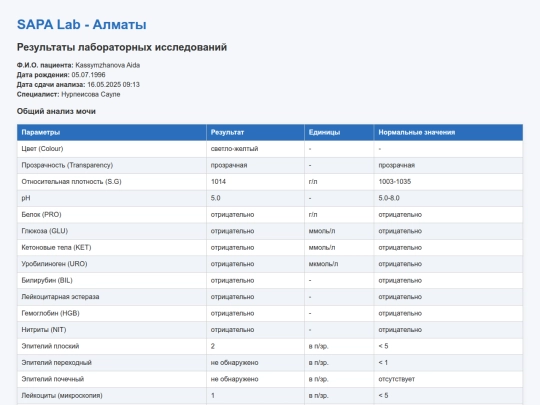This screenshot has width=540, height=405.
Task: Click the result 1 for Лейкоциты
Action: pos(213,396)
